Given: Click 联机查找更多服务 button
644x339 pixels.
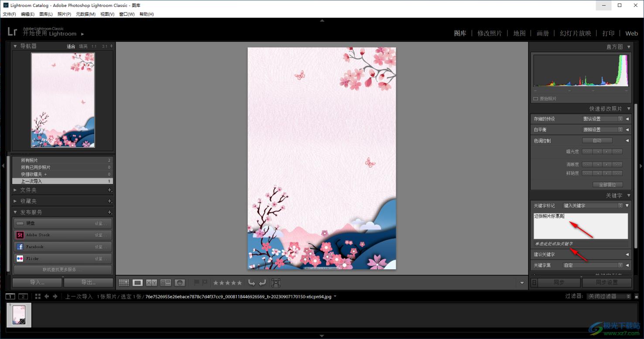Looking at the screenshot, I should (x=62, y=270).
